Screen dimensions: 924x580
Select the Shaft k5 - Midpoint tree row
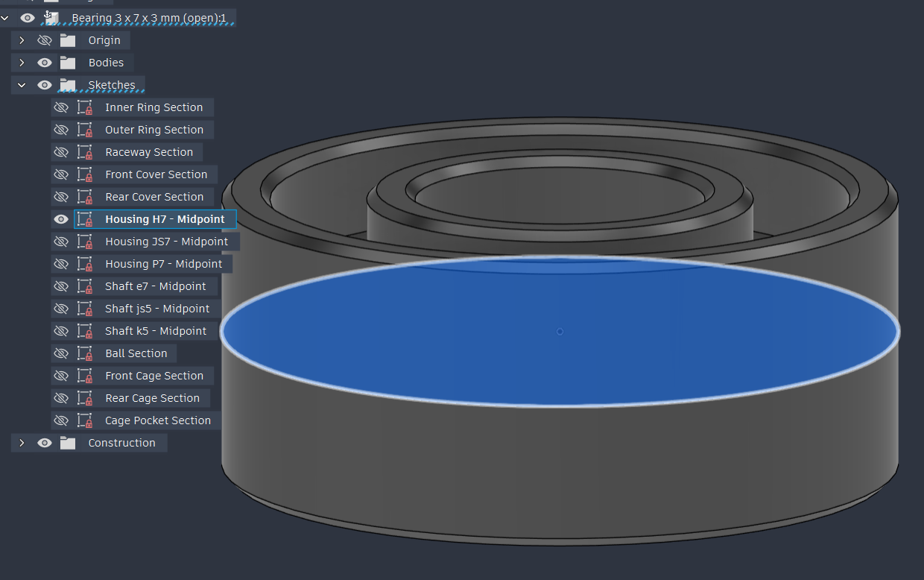coord(135,331)
